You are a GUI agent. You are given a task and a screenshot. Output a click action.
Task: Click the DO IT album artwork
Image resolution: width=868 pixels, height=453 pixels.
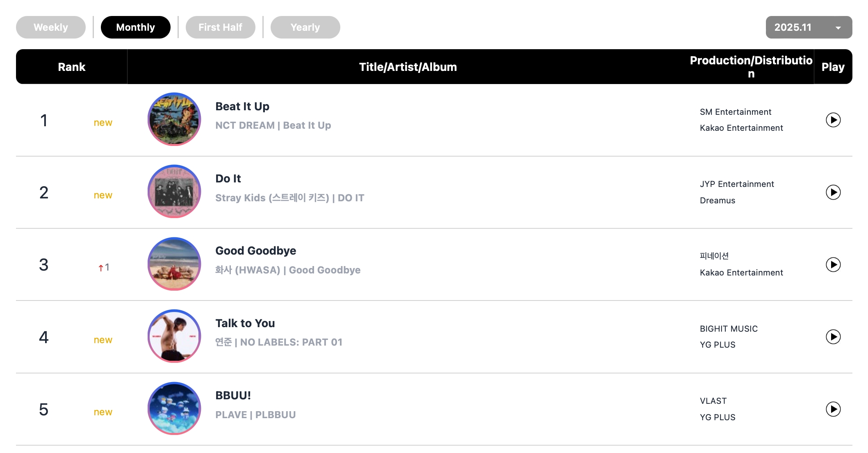tap(174, 191)
